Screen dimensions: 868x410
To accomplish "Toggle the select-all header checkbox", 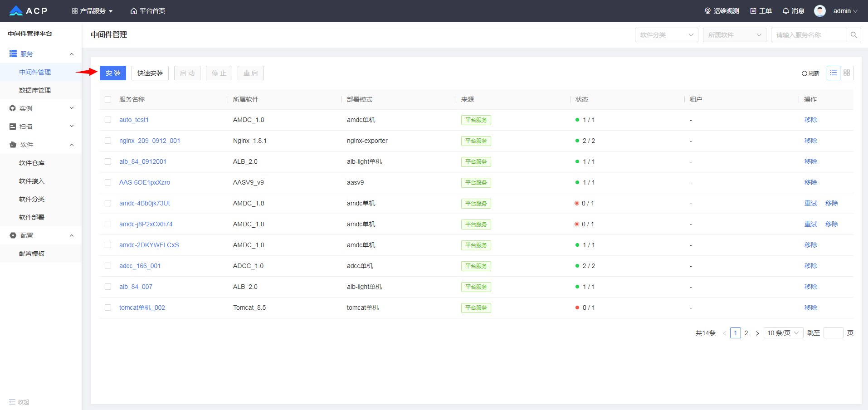I will click(x=108, y=99).
